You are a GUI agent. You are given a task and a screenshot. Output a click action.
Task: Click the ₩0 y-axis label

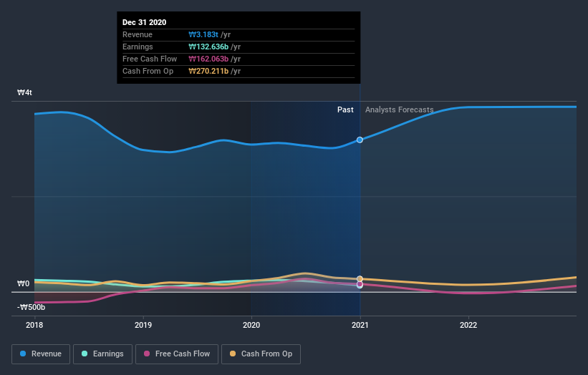23,283
